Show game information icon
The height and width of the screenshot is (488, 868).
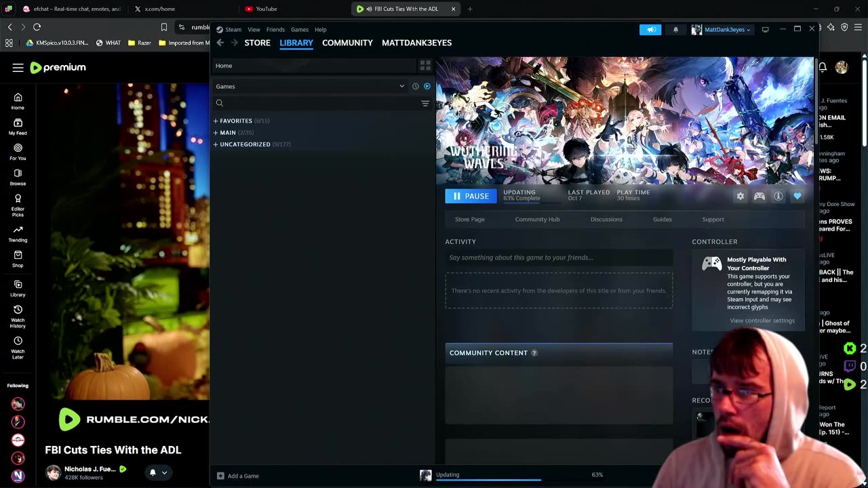click(778, 196)
